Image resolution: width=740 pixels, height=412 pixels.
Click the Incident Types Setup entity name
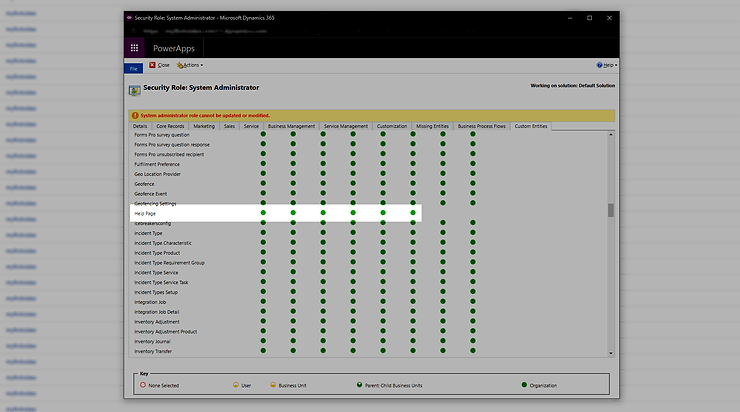tap(156, 292)
